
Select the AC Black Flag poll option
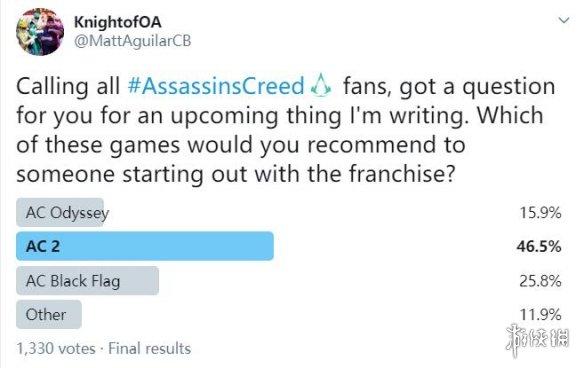tap(88, 280)
